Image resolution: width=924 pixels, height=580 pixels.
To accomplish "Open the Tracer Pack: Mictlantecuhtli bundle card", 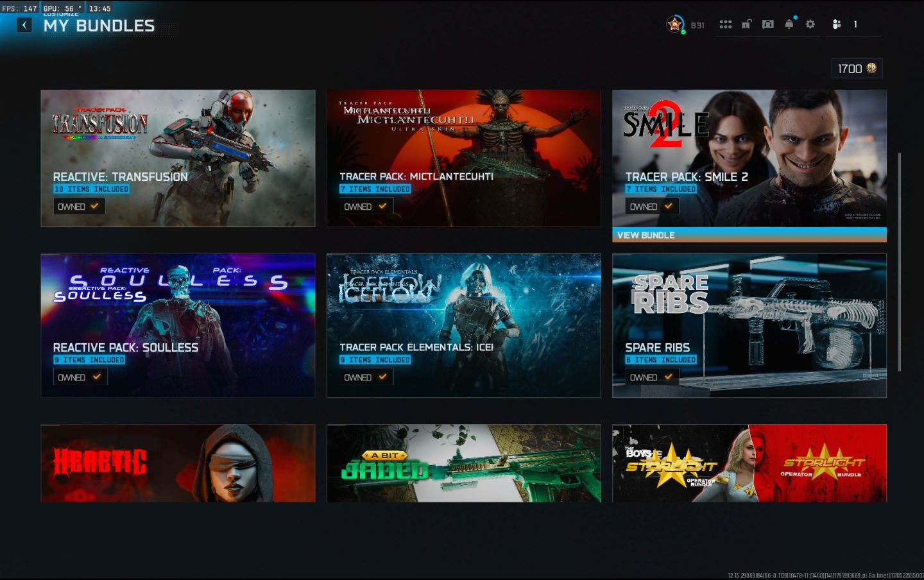I will click(464, 158).
